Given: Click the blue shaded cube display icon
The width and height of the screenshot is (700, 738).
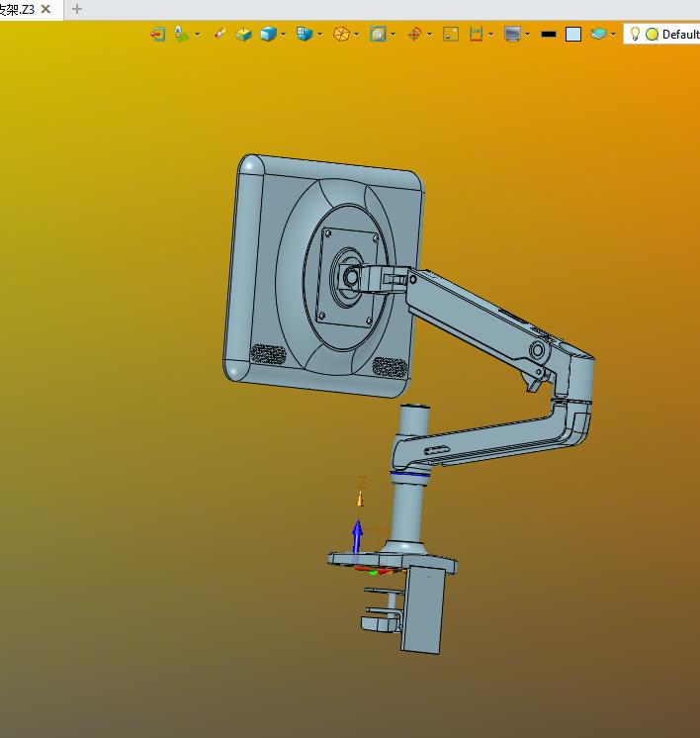Looking at the screenshot, I should coord(268,34).
